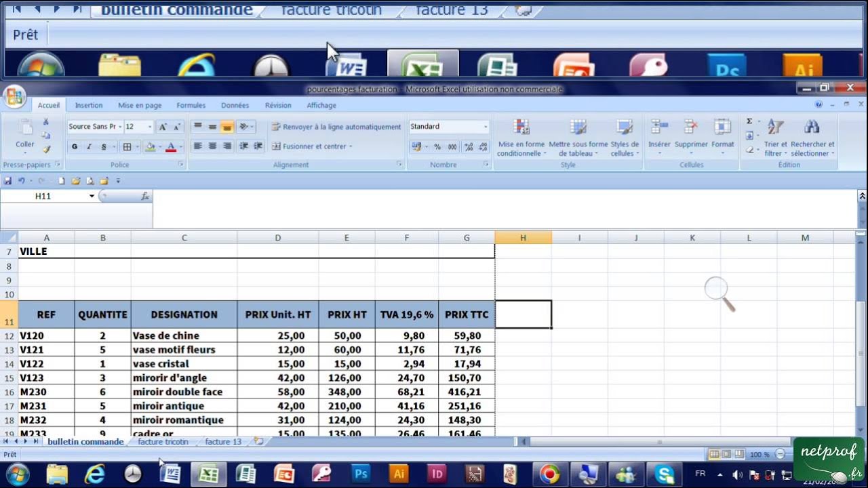Switch to the Révision ribbon tab
The width and height of the screenshot is (868, 488).
tap(278, 105)
